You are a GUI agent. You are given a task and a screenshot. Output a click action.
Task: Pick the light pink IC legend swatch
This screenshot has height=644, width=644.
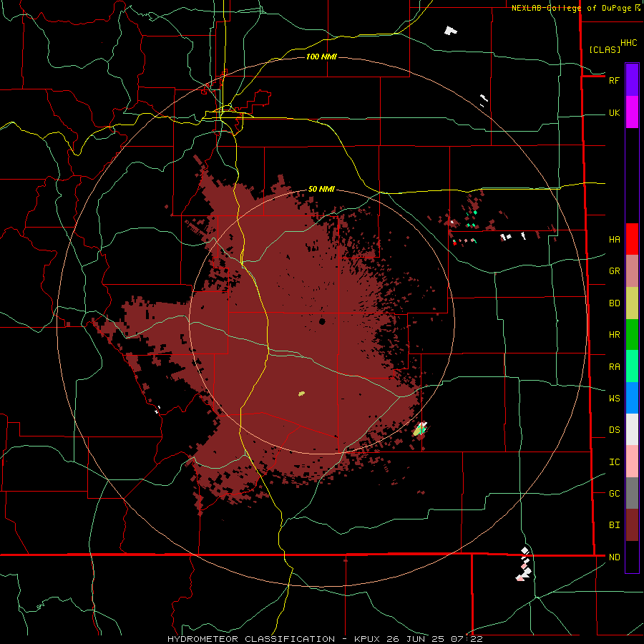coord(632,462)
